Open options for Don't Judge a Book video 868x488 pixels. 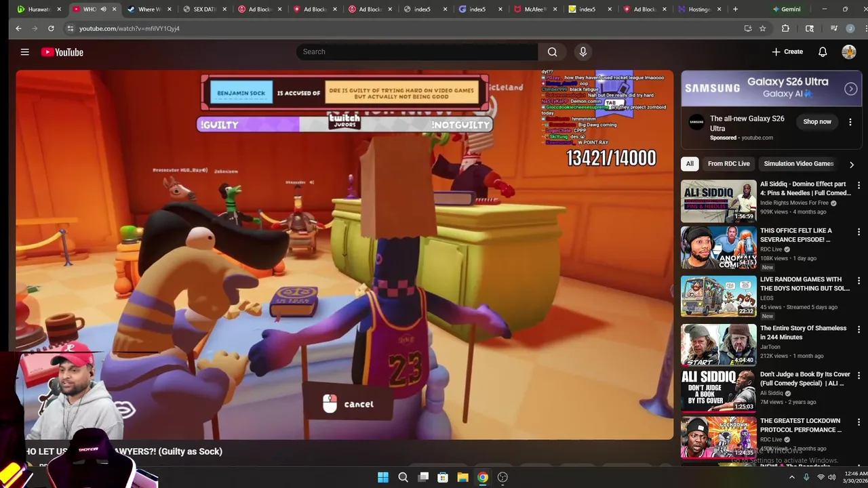pos(859,375)
